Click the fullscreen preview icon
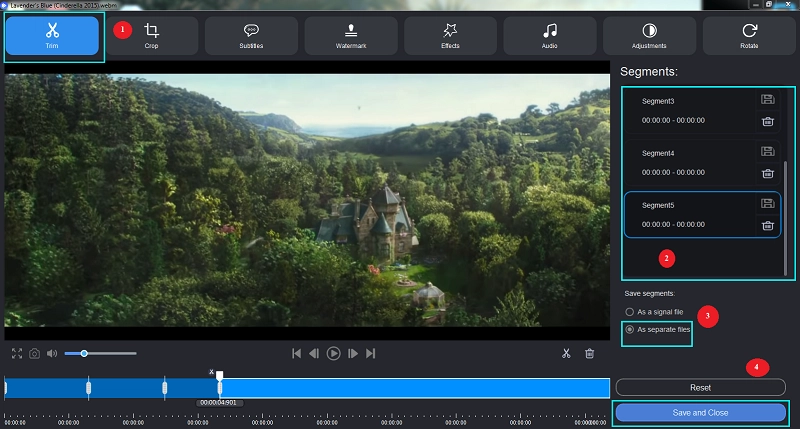Screen dimensions: 800x429 pos(17,353)
